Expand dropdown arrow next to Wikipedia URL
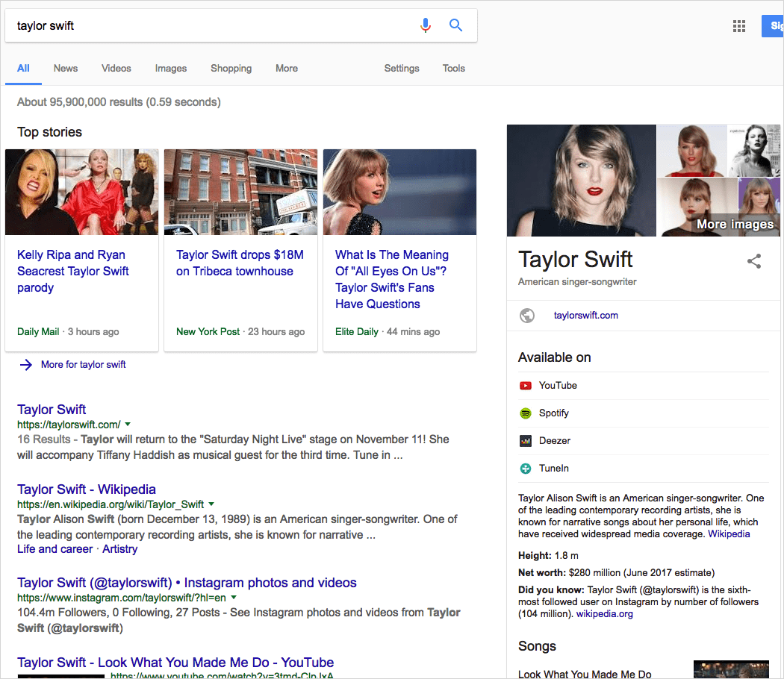This screenshot has width=784, height=679. point(211,504)
